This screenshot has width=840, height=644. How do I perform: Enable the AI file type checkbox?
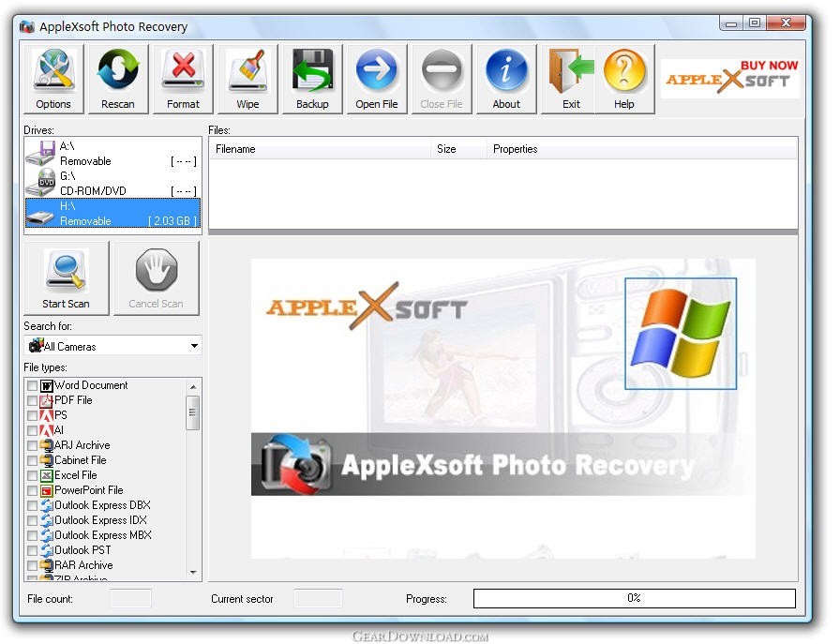tap(32, 431)
